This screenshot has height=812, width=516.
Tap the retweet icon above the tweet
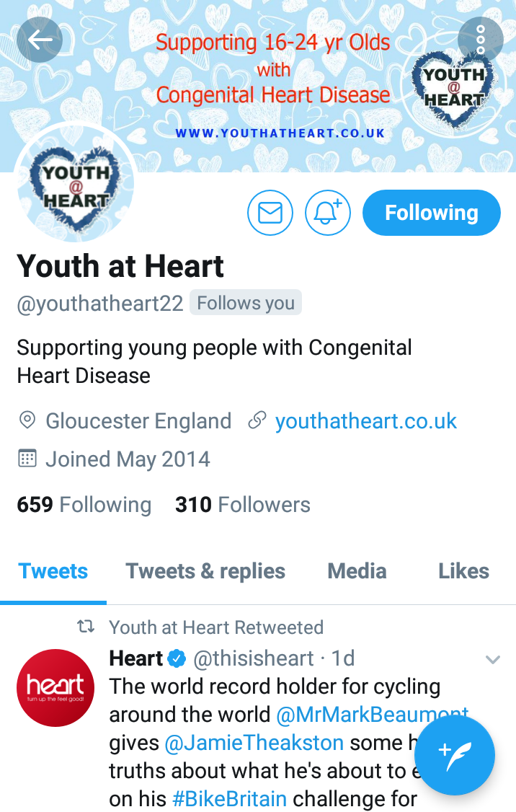(x=86, y=627)
